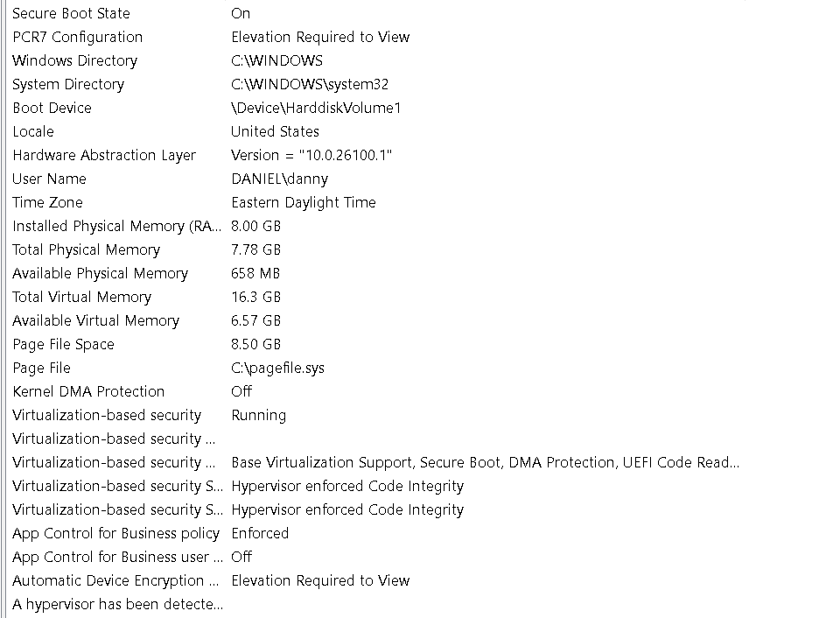840x618 pixels.
Task: Click the Boot Device item
Action: pyautogui.click(x=52, y=108)
